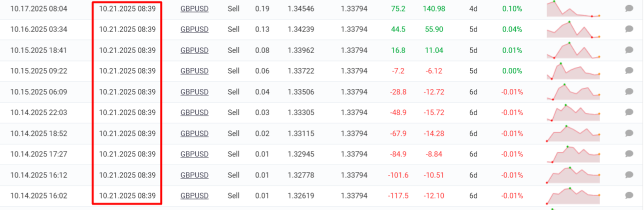The height and width of the screenshot is (210, 644).
Task: View mini chart for the -8.84 loss trade
Action: tap(574, 154)
